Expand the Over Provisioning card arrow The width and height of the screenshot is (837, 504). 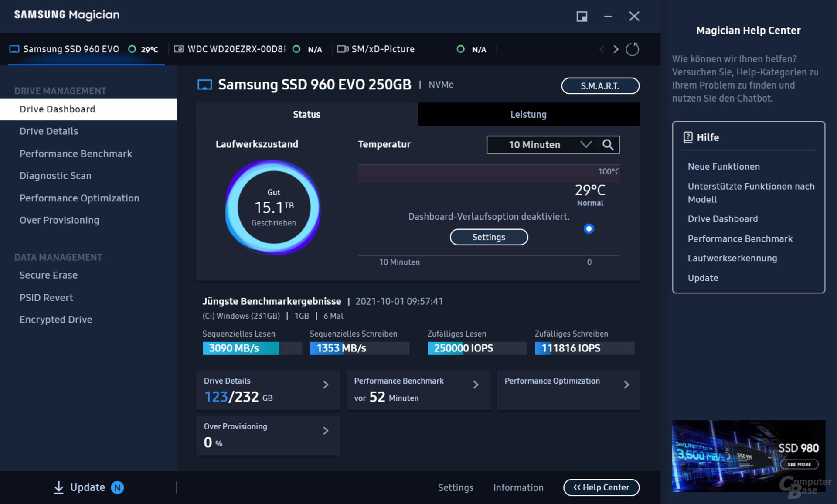(326, 431)
